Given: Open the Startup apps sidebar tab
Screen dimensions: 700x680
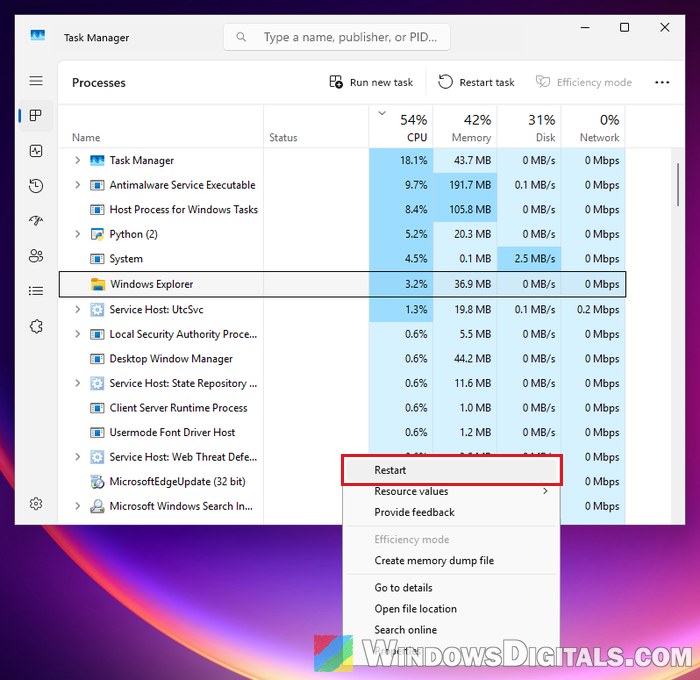Looking at the screenshot, I should (x=36, y=221).
